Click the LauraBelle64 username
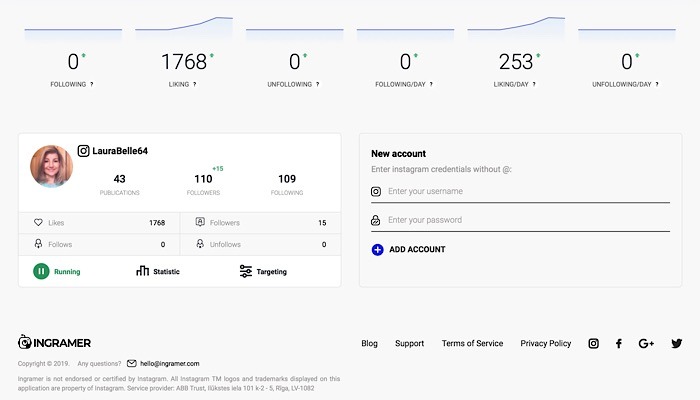Screen dimensions: 700x400 click(x=120, y=151)
